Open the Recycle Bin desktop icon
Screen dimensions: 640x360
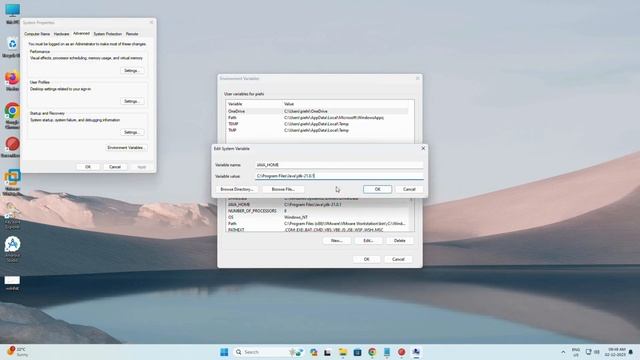pos(12,47)
